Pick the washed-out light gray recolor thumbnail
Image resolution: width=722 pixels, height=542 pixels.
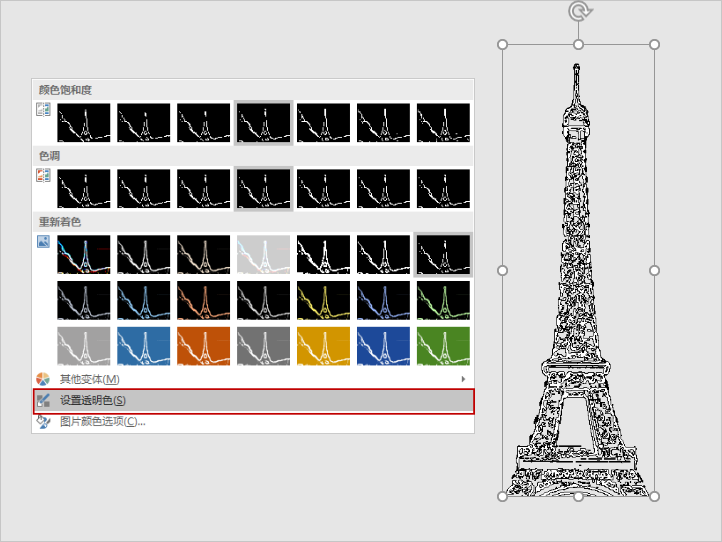click(x=263, y=255)
